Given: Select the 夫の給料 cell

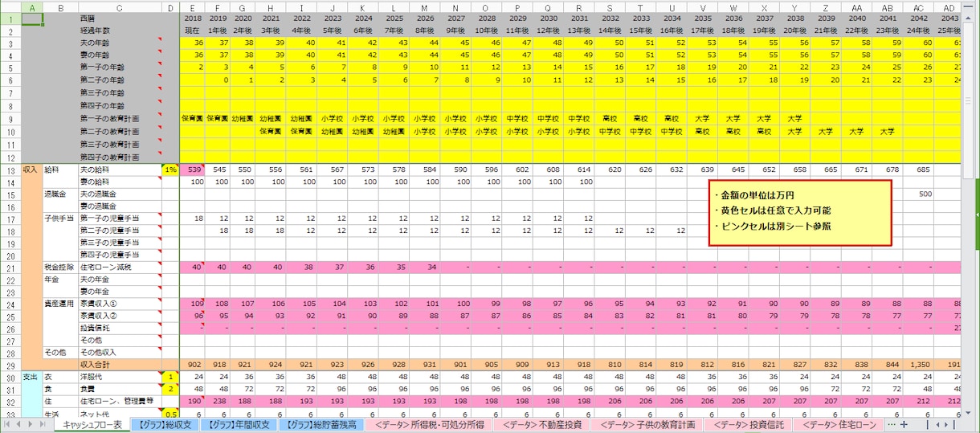Looking at the screenshot, I should (119, 170).
